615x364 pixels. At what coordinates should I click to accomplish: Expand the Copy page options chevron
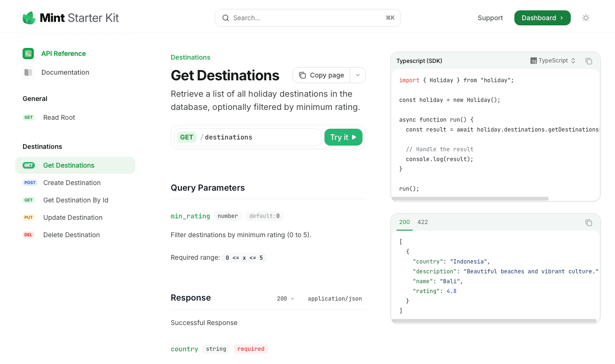(357, 75)
